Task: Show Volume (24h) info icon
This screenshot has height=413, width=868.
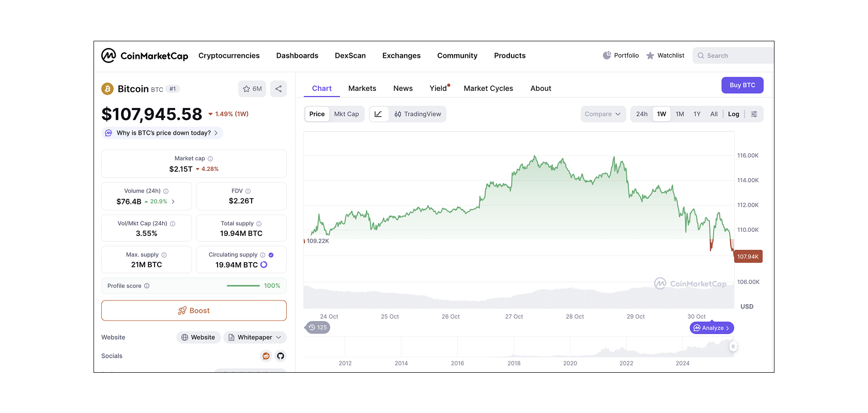Action: pos(166,191)
